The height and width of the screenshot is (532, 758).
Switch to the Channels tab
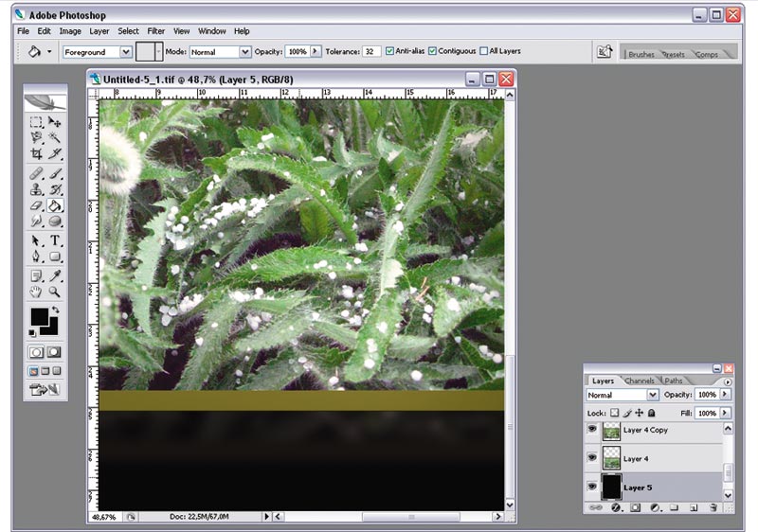639,381
